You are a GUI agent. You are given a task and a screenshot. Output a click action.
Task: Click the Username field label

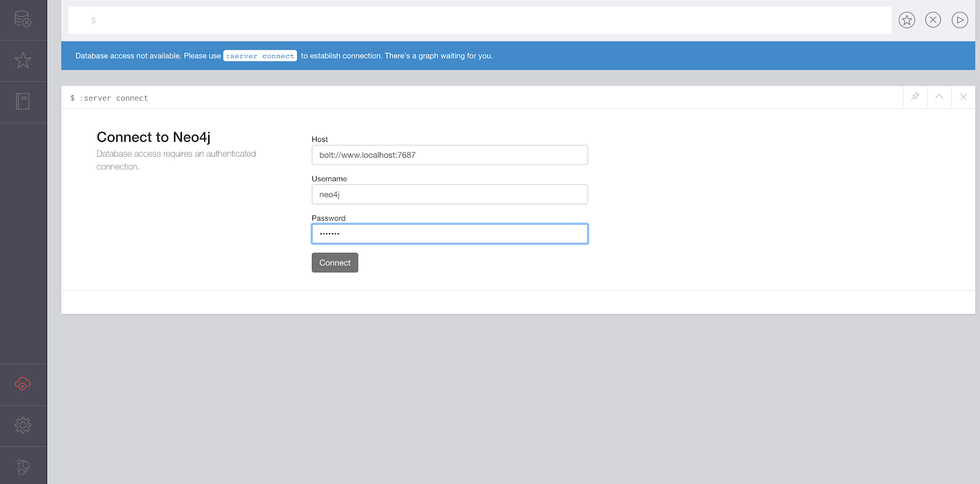point(330,179)
